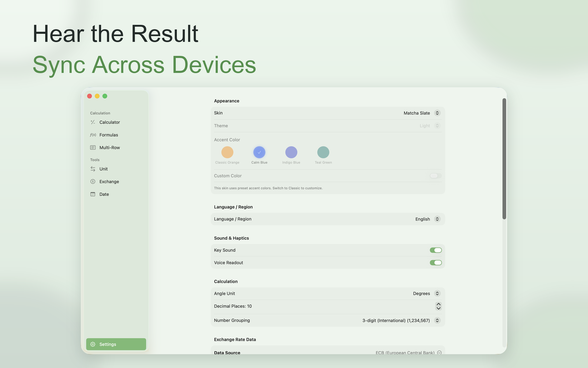Click the 'Decimal Places: 10' label

point(233,306)
